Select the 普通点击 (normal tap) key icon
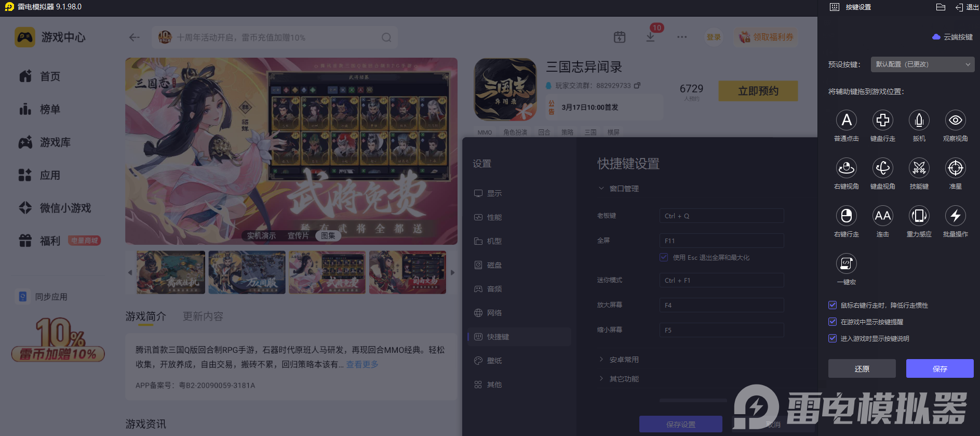This screenshot has height=436, width=980. click(x=847, y=120)
